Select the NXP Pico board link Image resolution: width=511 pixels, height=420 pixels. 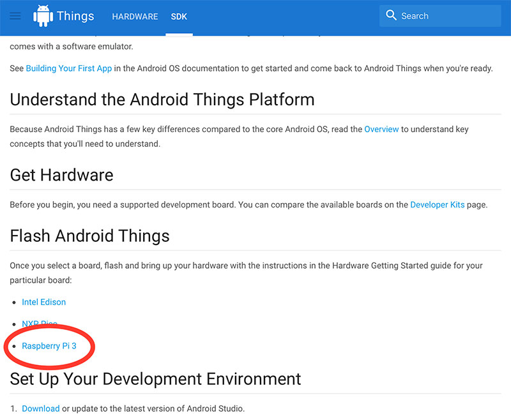[x=40, y=324]
